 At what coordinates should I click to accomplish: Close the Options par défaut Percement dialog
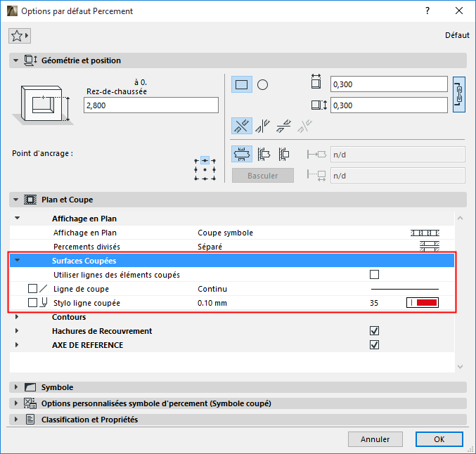459,11
